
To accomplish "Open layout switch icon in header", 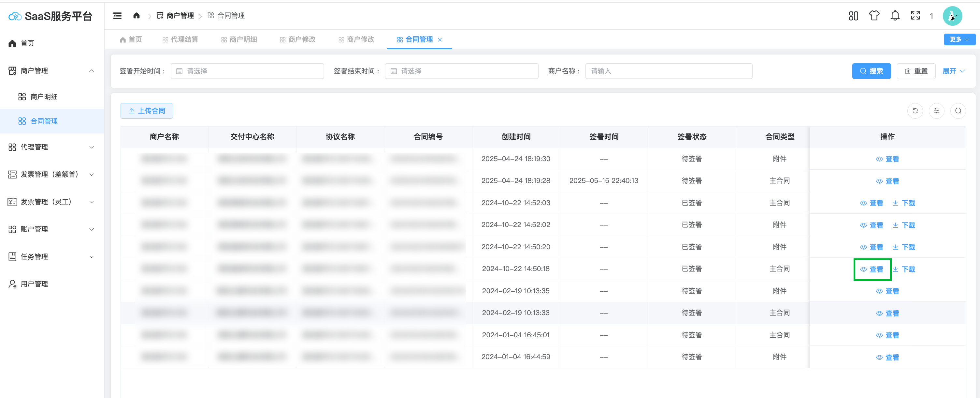I will pyautogui.click(x=853, y=16).
